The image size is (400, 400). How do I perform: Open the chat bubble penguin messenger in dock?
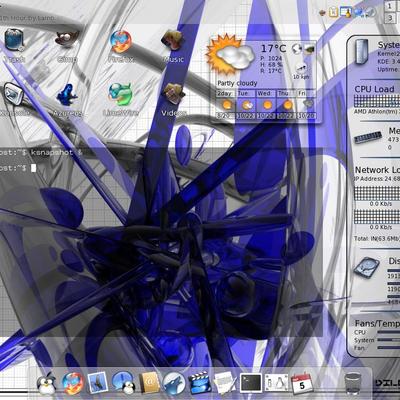[123, 383]
